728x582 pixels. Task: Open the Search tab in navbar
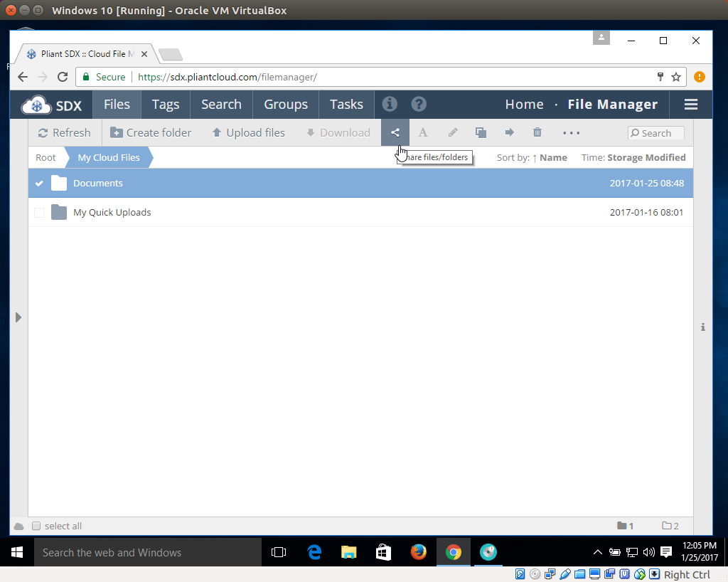tap(222, 105)
